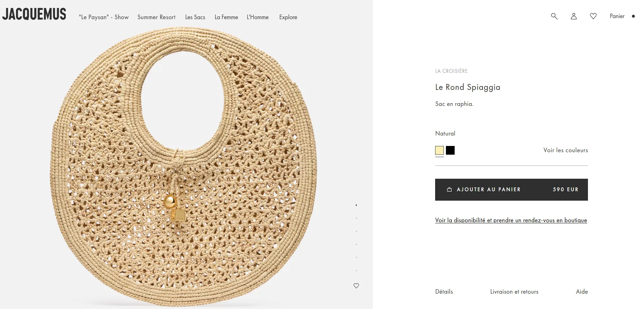Click the Jacquemus logo
The height and width of the screenshot is (309, 644).
pyautogui.click(x=34, y=14)
